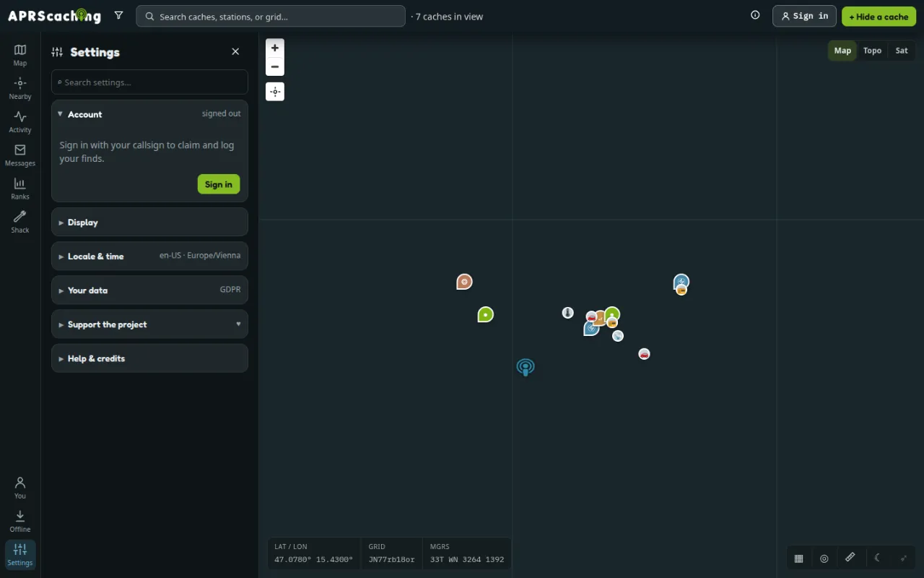Zoom in the map with plus
Viewport: 924px width, 578px height.
pos(275,48)
